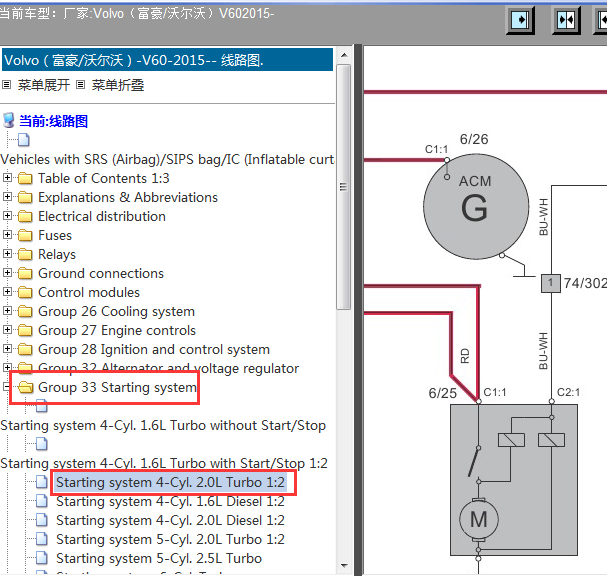
Task: Select Starting system 5-Cyl. 2.5L Turbo
Action: pyautogui.click(x=159, y=558)
